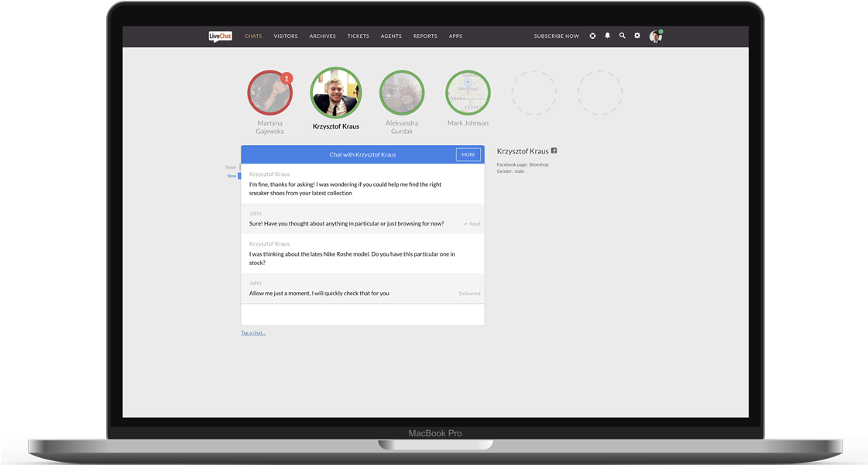Open the notifications bell

pyautogui.click(x=607, y=36)
